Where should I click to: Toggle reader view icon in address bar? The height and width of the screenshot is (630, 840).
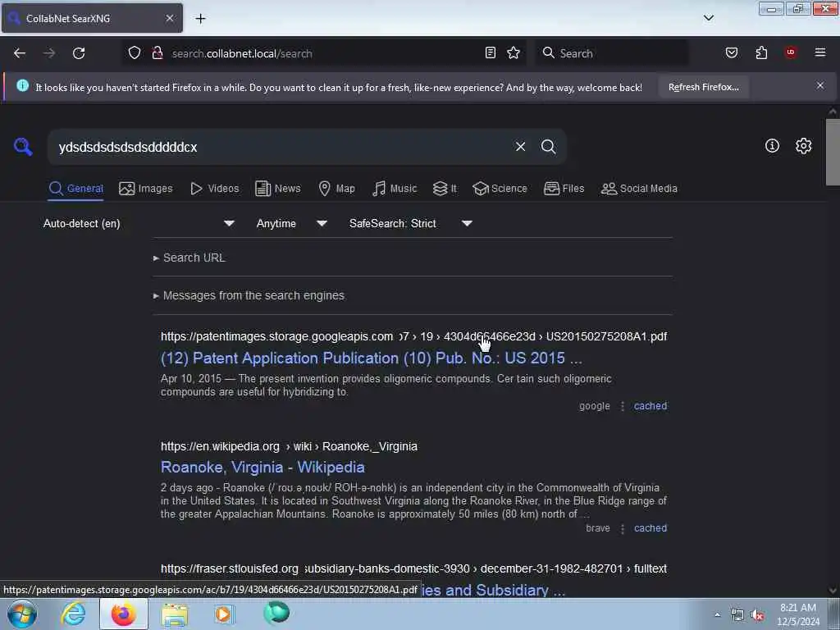(491, 52)
